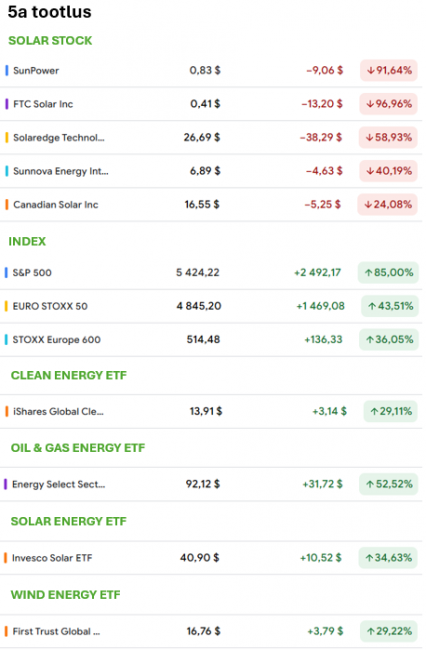Click Invesco Solar 34,63% gain badge
Viewport: 426px width, 650px height.
point(388,558)
